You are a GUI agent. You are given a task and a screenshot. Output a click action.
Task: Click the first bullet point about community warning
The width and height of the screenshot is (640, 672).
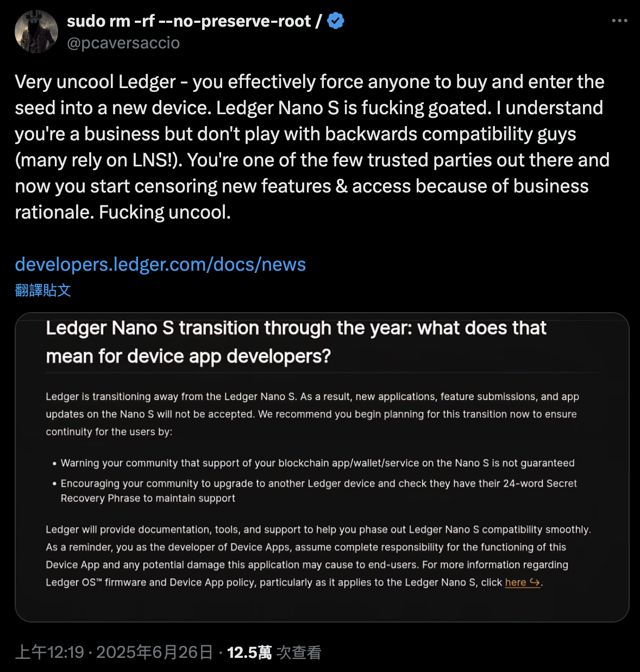pyautogui.click(x=318, y=463)
